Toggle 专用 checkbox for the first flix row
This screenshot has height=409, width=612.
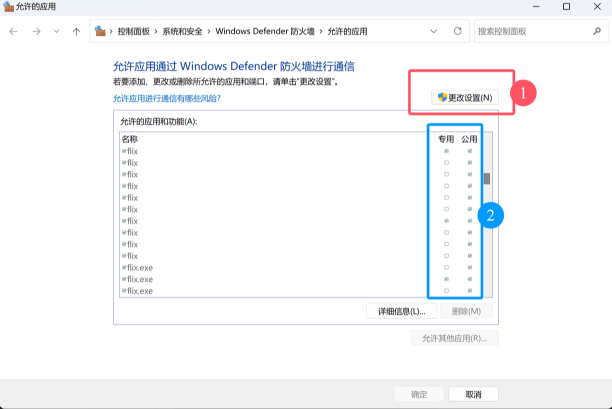click(x=446, y=151)
